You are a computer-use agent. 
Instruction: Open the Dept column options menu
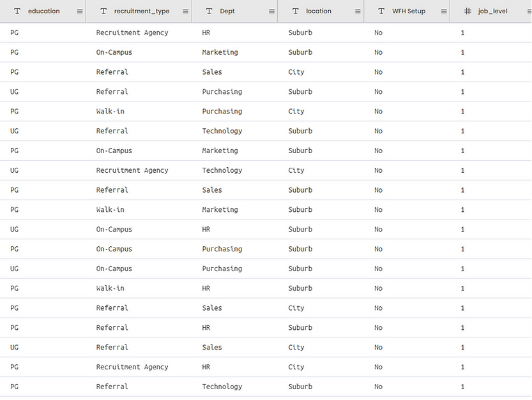pos(271,11)
